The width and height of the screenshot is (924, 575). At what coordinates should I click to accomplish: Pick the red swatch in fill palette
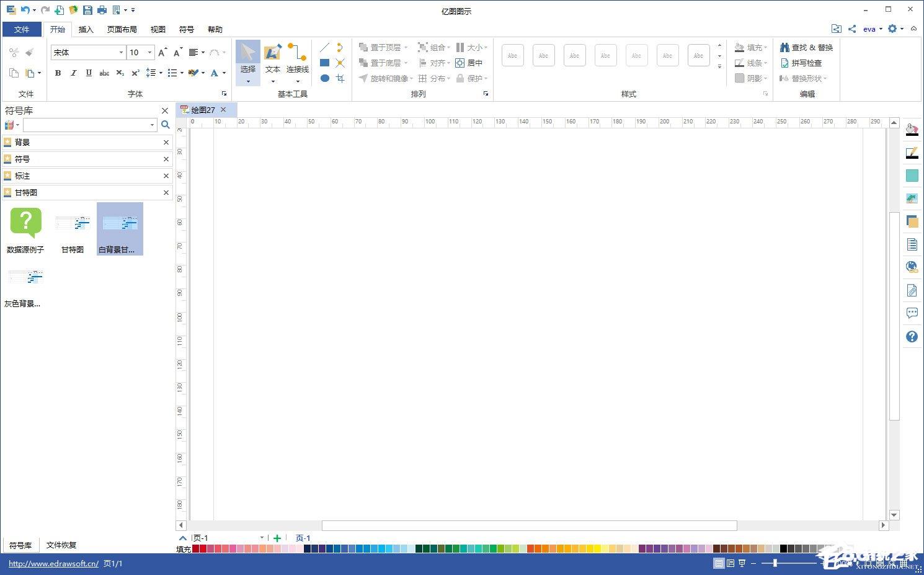(x=203, y=549)
